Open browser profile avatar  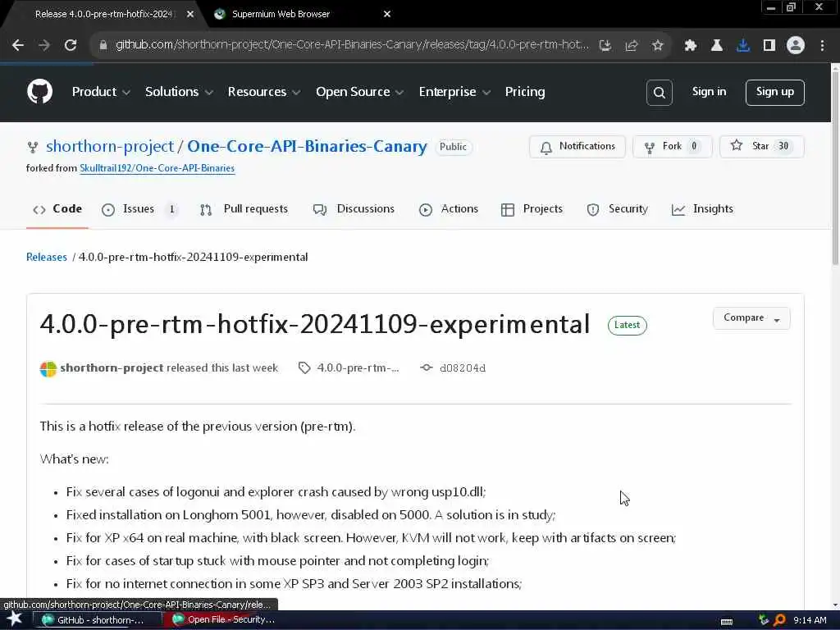click(796, 46)
